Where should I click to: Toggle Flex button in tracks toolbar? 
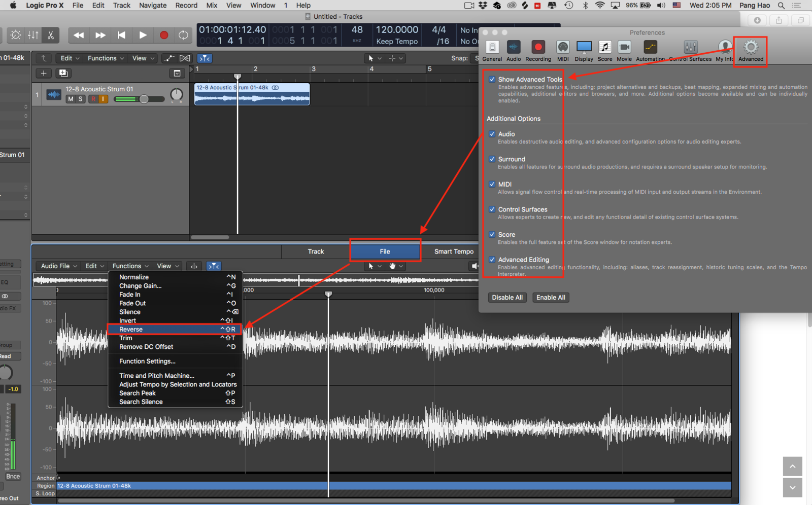(185, 58)
